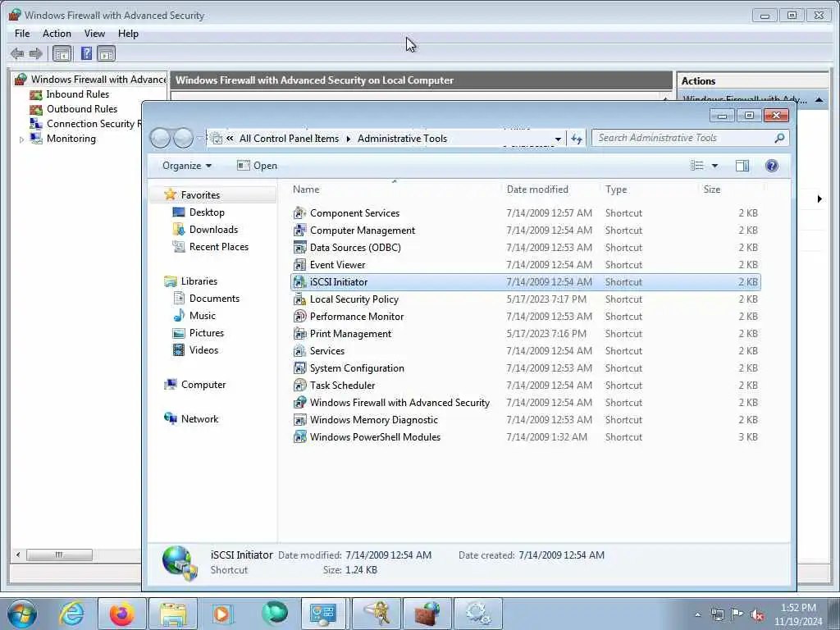Screen dimensions: 840x630
Task: Click Explorer back navigation button
Action: click(x=160, y=138)
